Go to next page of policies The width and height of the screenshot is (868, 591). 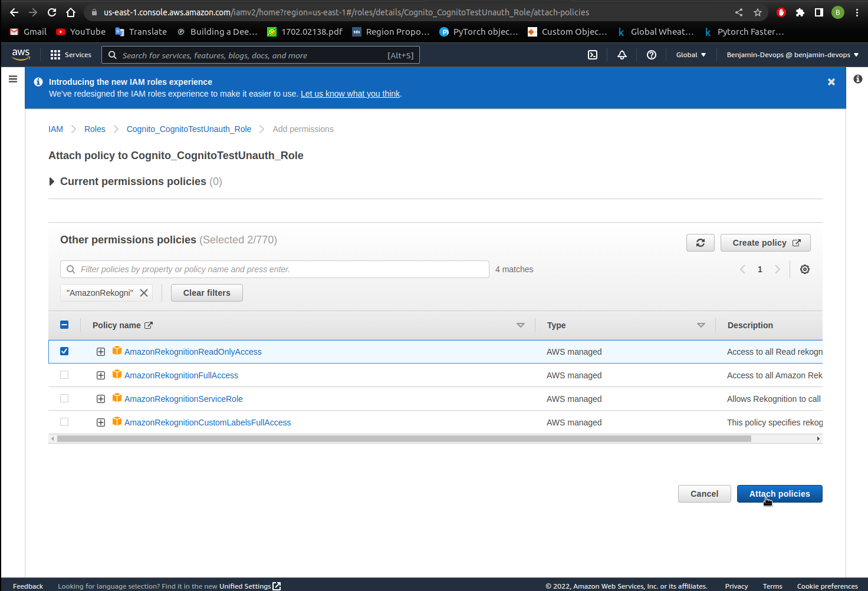(x=777, y=269)
